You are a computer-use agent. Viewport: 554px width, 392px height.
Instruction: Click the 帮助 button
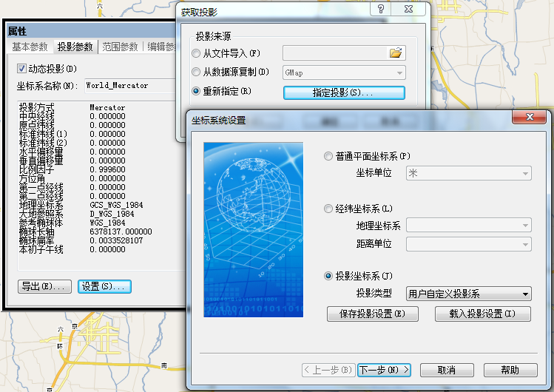point(510,370)
